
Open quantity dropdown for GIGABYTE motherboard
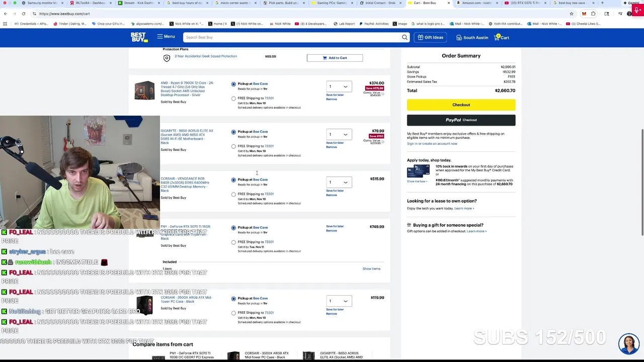pos(339,134)
